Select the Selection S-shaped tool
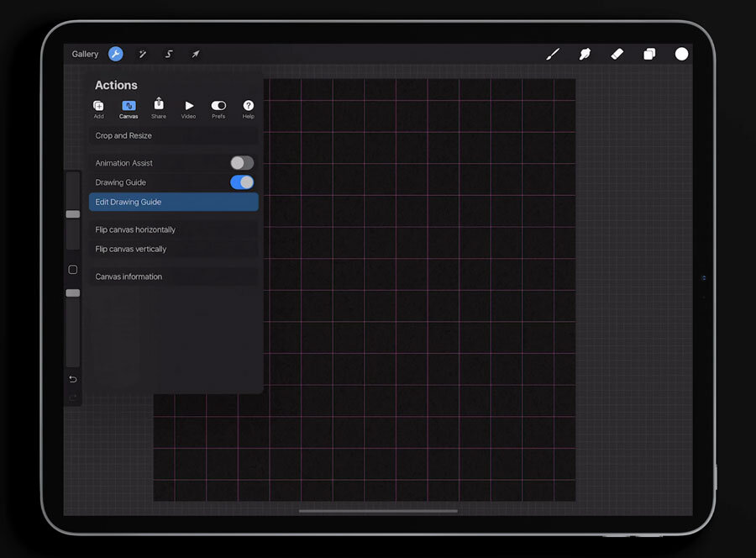Viewport: 756px width, 558px height. [x=169, y=54]
